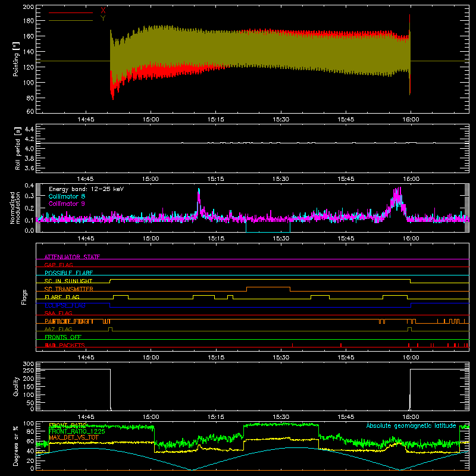Select the 'Normalized modulation' axis title
This screenshot has width=476, height=476.
[15, 208]
